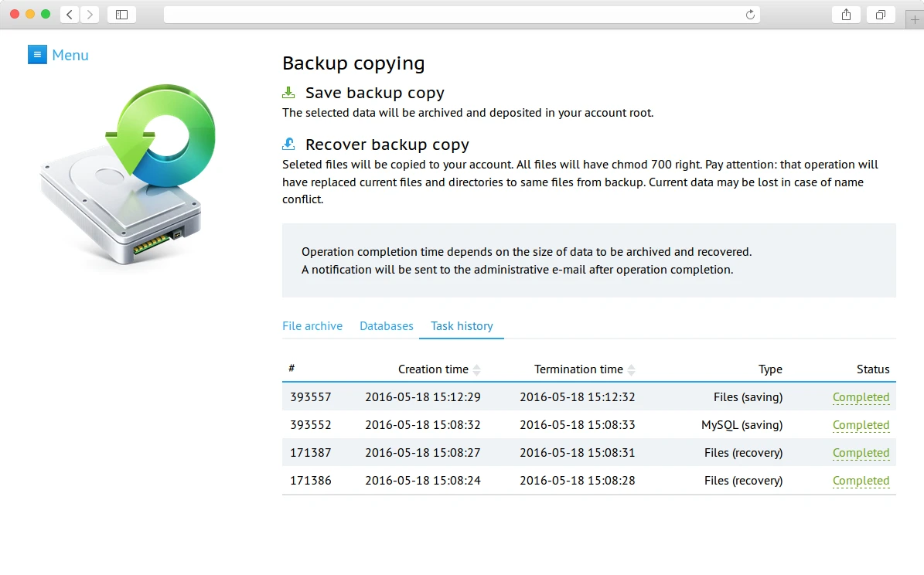Open the Databases tab
Screen dimensions: 924x575
coord(386,325)
